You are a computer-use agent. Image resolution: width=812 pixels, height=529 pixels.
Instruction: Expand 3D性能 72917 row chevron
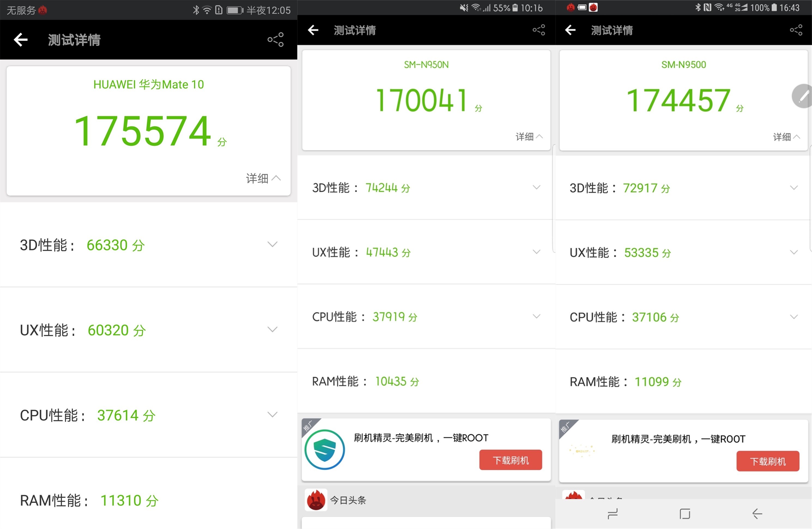click(x=794, y=188)
